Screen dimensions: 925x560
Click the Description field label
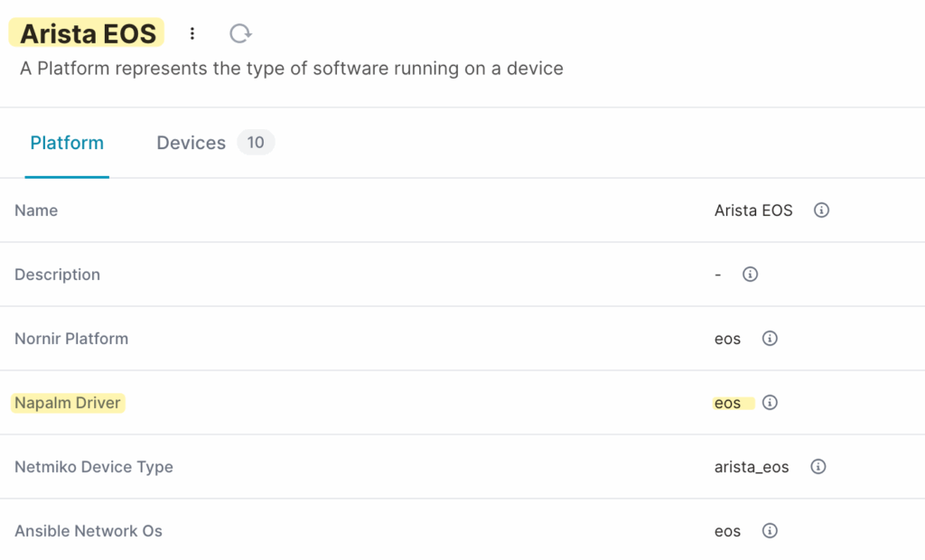(x=57, y=275)
